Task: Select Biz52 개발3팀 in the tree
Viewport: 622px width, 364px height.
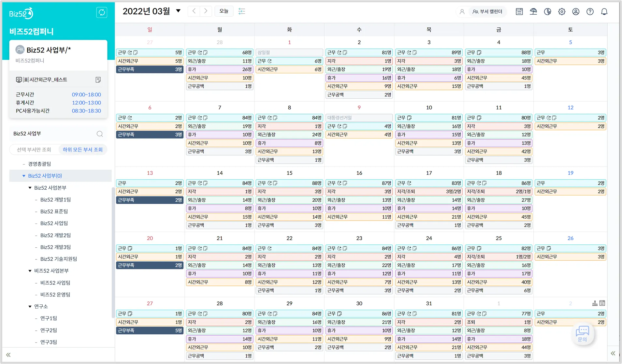Action: (55, 247)
